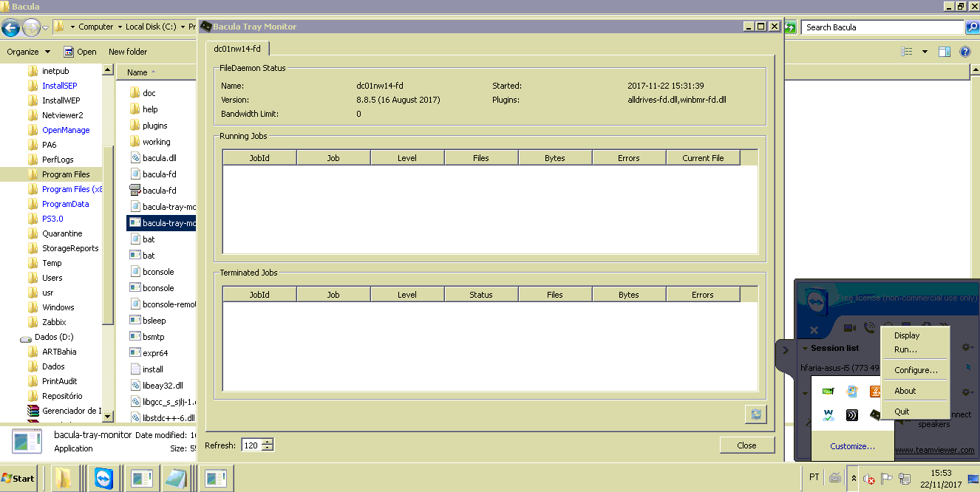Open the Organize dropdown menu
This screenshot has width=980, height=492.
coord(28,52)
